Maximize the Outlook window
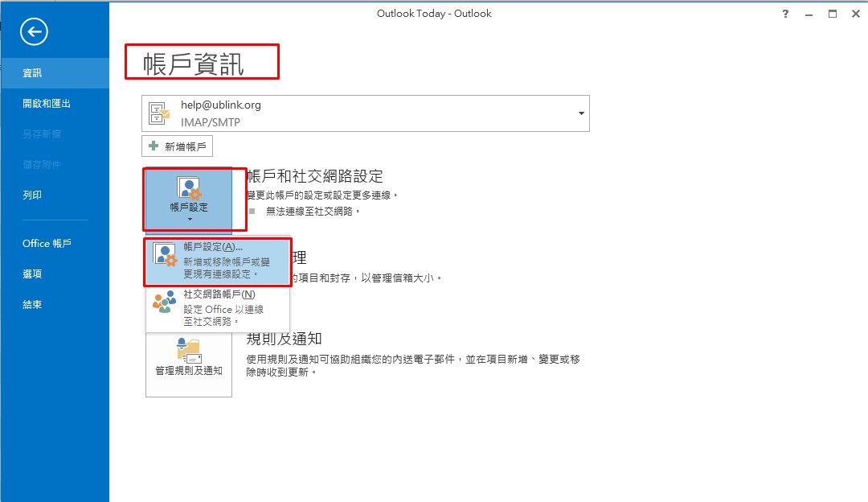The width and height of the screenshot is (868, 502). point(832,14)
